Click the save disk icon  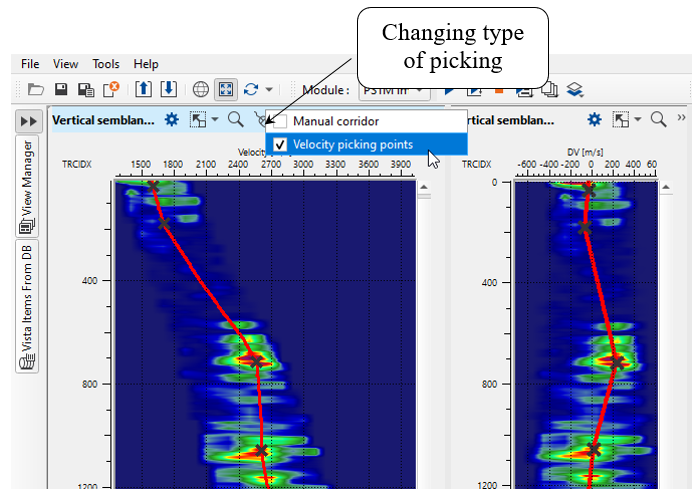pyautogui.click(x=62, y=90)
